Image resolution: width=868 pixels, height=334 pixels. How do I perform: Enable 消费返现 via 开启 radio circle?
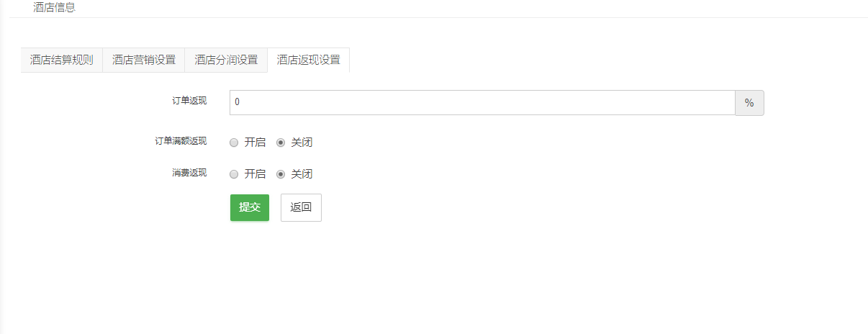click(x=234, y=174)
